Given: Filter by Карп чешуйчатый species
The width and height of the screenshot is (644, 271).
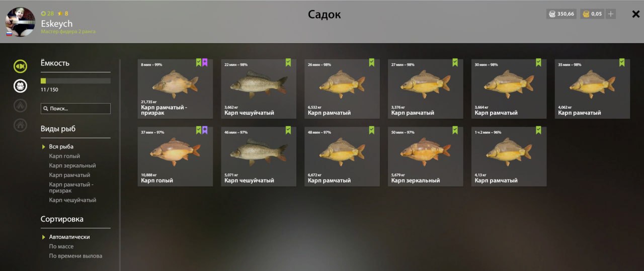Looking at the screenshot, I should coord(72,200).
